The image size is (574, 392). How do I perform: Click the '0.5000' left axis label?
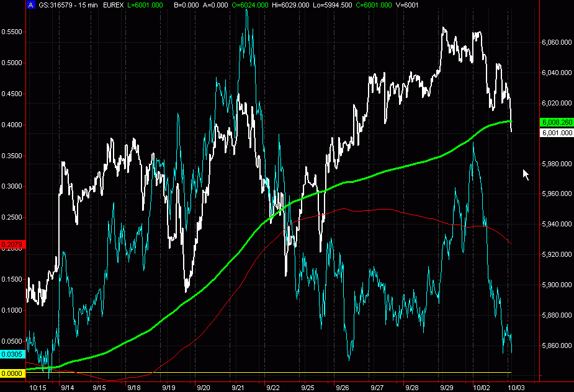pos(12,63)
